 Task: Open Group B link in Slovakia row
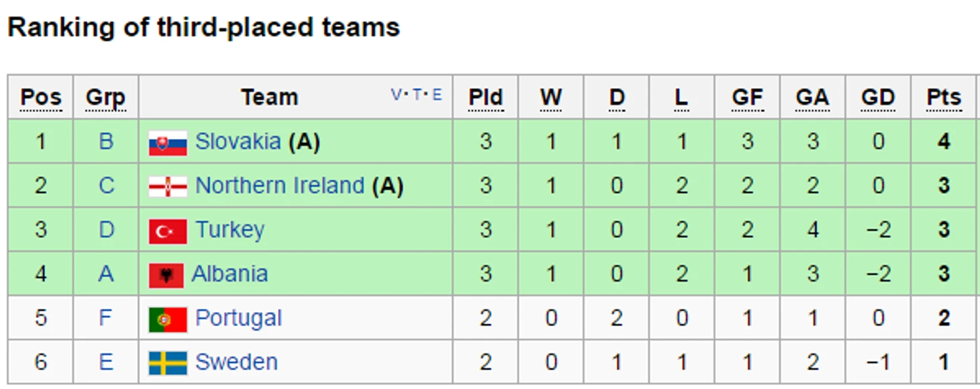[x=106, y=142]
